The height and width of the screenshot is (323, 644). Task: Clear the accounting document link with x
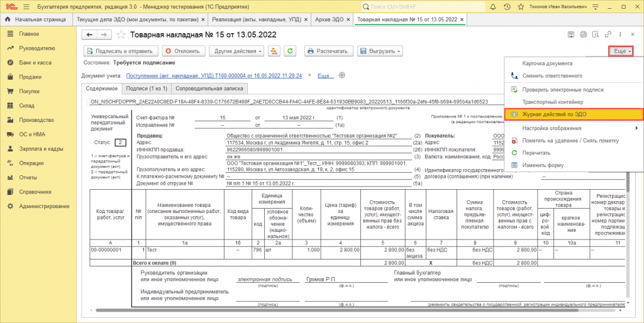pos(309,75)
